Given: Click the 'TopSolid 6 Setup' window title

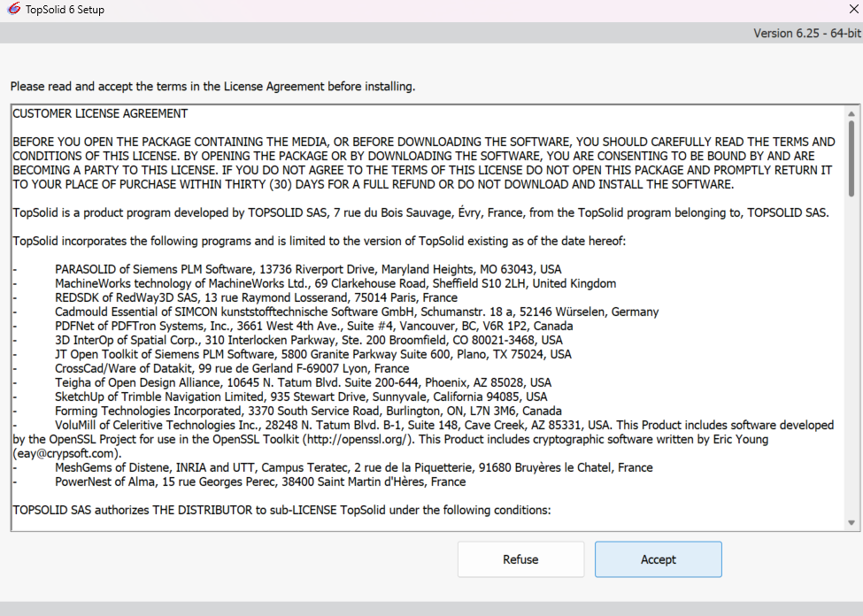Looking at the screenshot, I should (65, 10).
